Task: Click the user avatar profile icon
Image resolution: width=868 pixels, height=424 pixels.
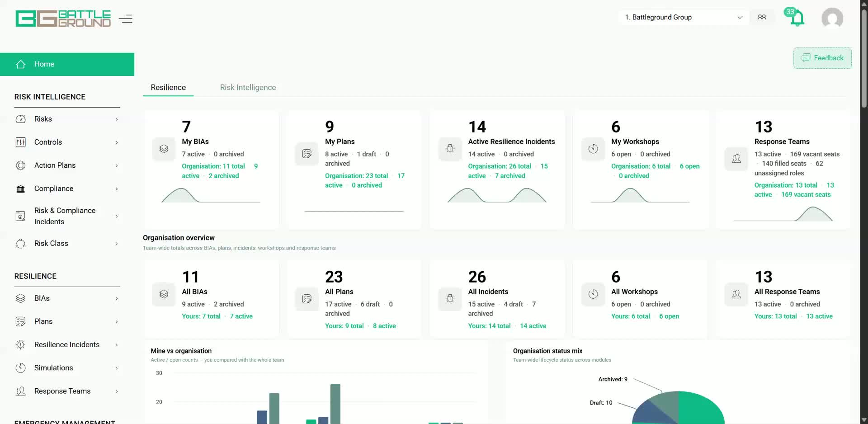Action: pos(832,18)
